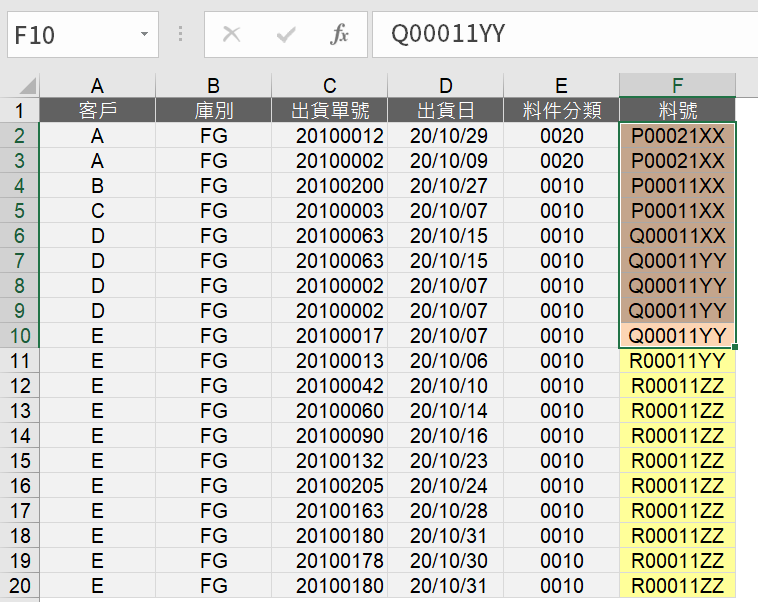Click the 出貨單號 header cell
The image size is (758, 602).
point(329,110)
